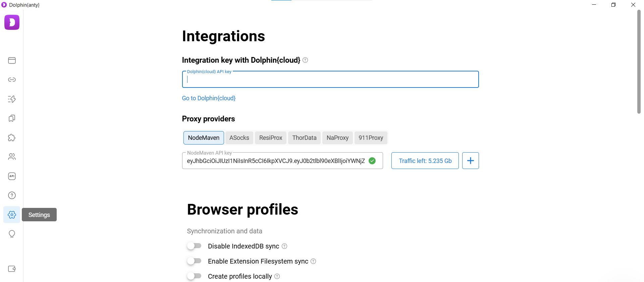Viewport: 644px width, 282px height.
Task: Switch to the 911Proxy provider tab
Action: point(371,138)
